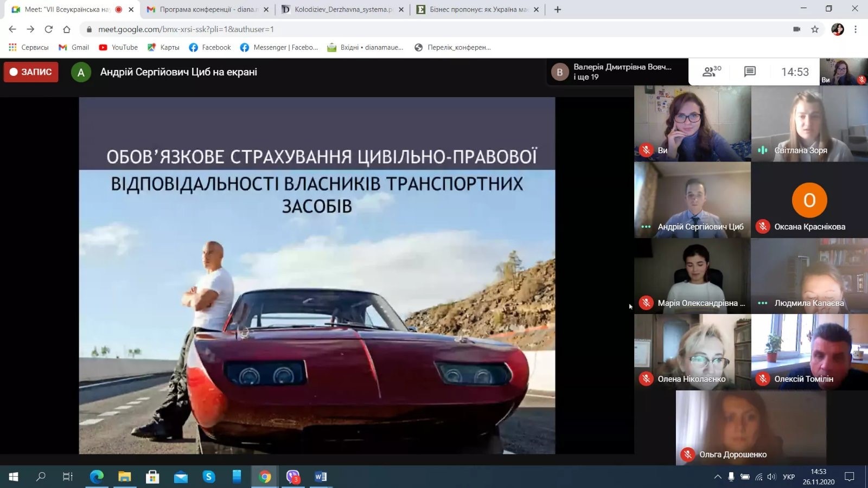Open File Explorer from taskbar
Viewport: 868px width, 488px height.
tap(125, 477)
